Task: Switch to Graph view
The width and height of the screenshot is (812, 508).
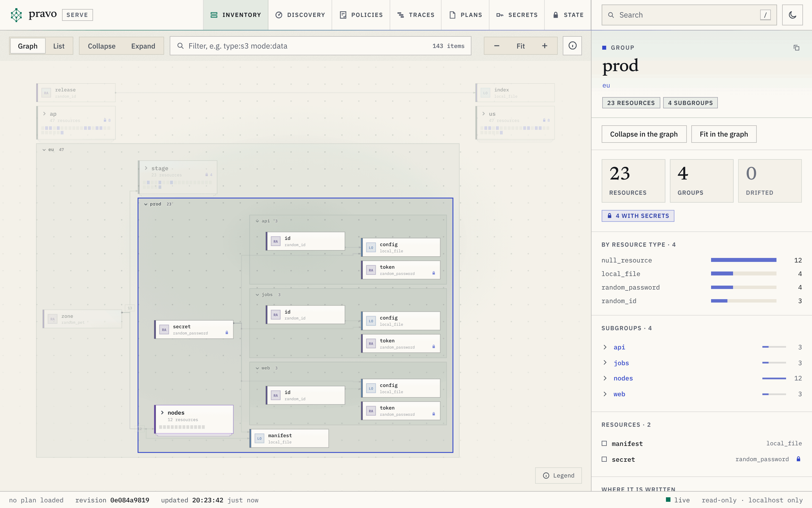Action: click(28, 46)
